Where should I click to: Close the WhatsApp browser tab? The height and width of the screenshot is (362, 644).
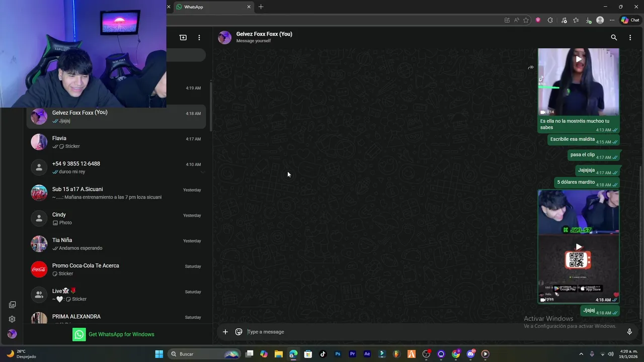[x=249, y=7]
